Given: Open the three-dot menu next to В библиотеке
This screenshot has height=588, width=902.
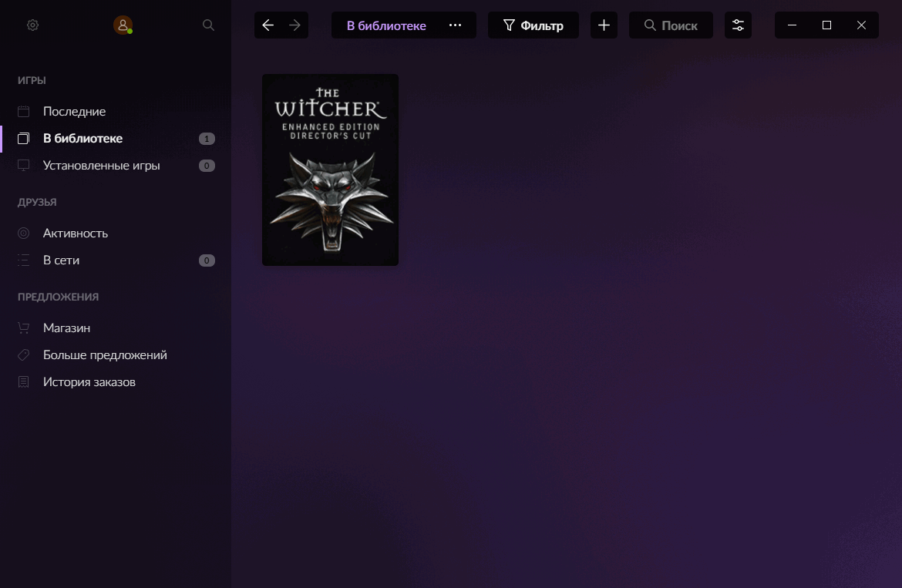Looking at the screenshot, I should (456, 25).
